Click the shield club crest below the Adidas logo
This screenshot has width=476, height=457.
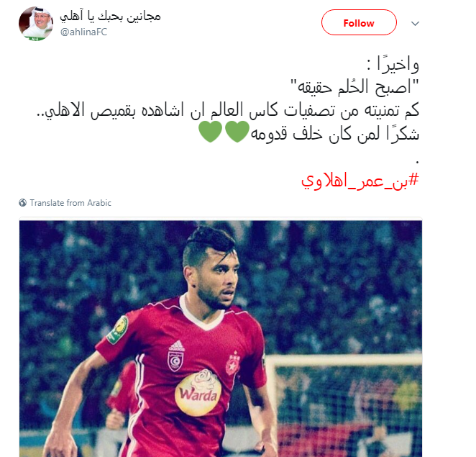175,361
